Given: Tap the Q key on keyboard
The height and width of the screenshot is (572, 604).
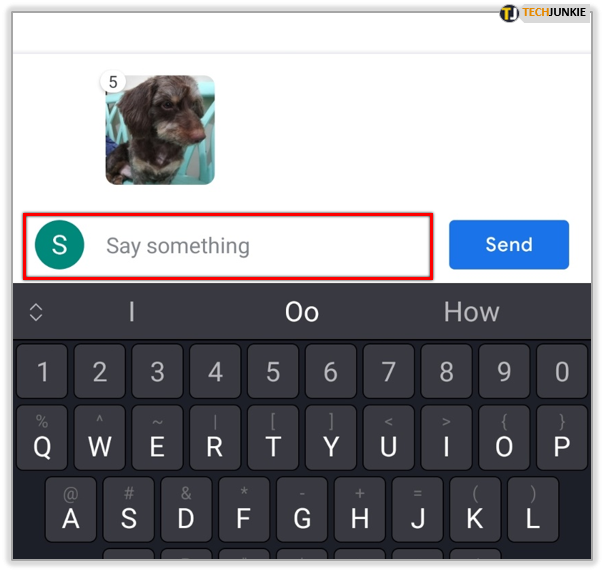Looking at the screenshot, I should [42, 438].
